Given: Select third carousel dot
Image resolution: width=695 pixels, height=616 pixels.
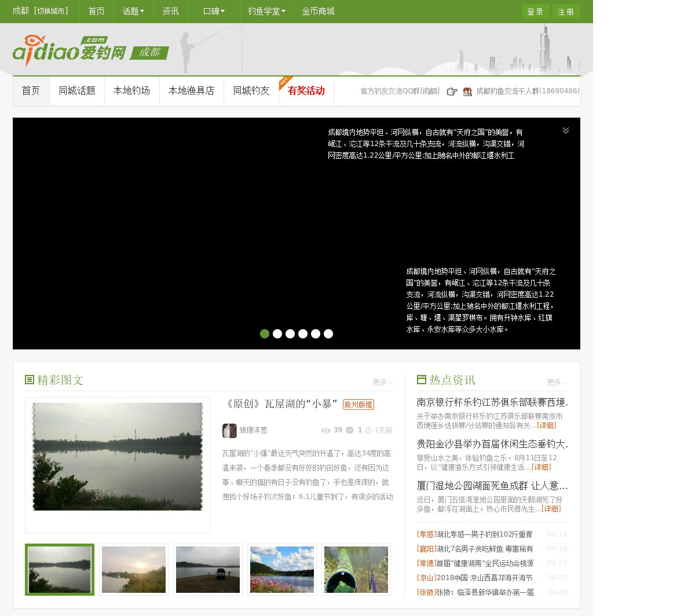Looking at the screenshot, I should (290, 334).
